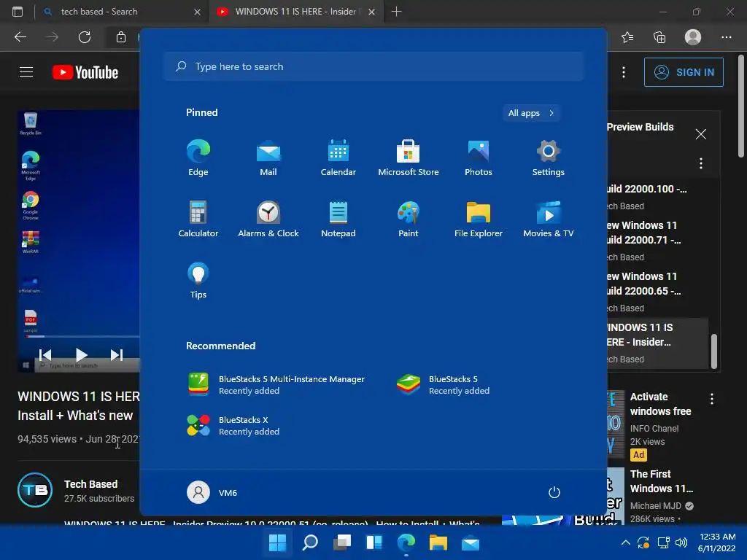Open the network icon in system tray
The height and width of the screenshot is (560, 747).
tap(663, 542)
